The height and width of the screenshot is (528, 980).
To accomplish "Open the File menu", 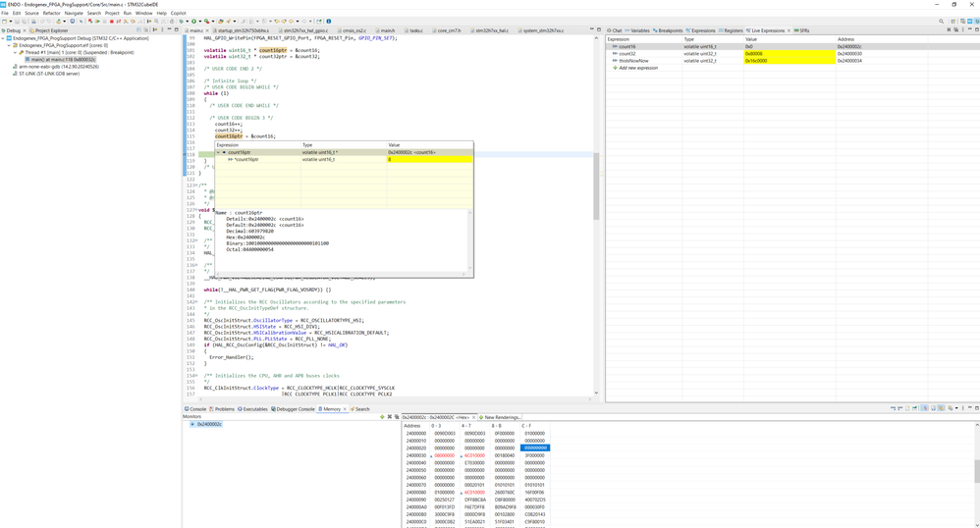I will click(x=5, y=13).
